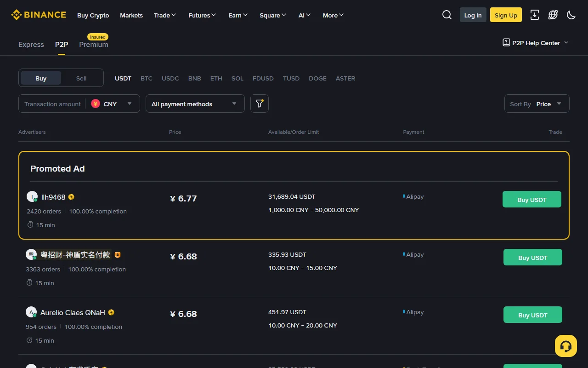The image size is (588, 368).
Task: Click Buy USDT for llh9468
Action: (532, 199)
